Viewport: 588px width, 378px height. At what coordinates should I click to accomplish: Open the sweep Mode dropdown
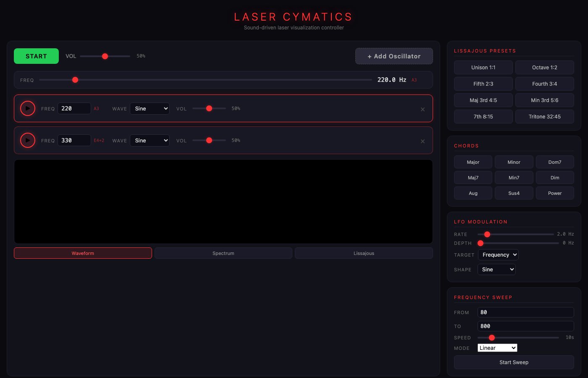click(x=497, y=348)
